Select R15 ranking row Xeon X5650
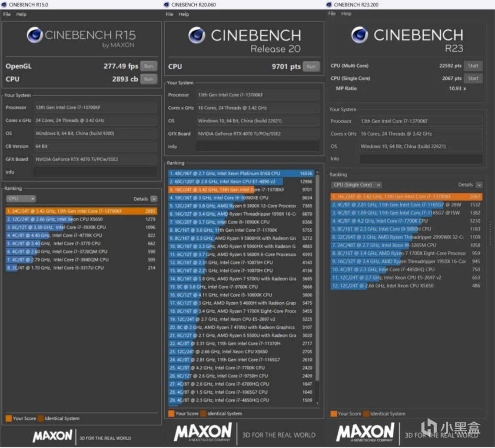 point(81,219)
